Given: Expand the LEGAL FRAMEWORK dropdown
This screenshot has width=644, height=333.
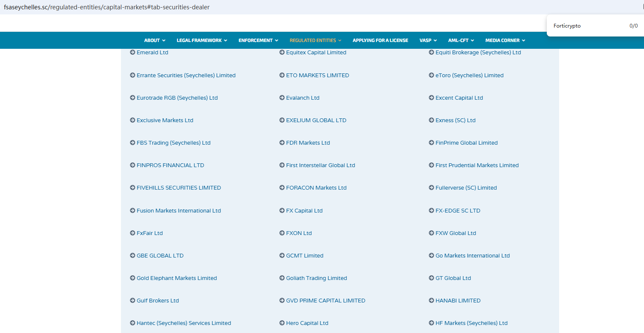Looking at the screenshot, I should click(x=202, y=40).
